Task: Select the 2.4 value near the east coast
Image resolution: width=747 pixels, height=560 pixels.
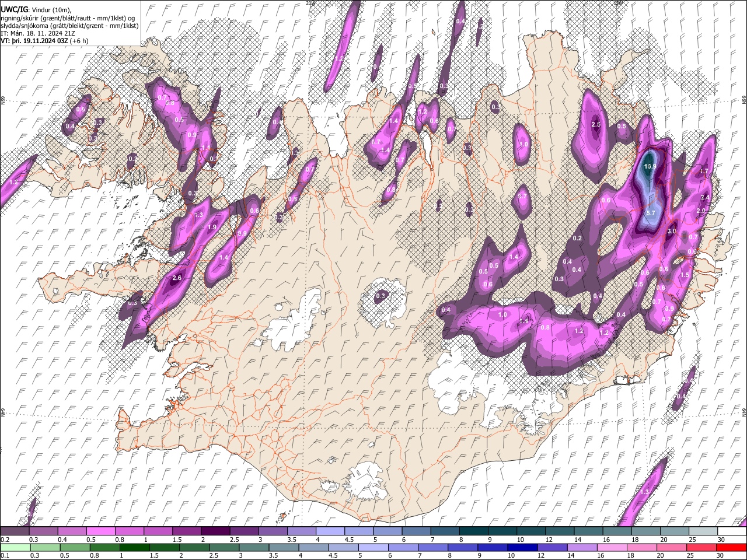Action: [x=706, y=198]
